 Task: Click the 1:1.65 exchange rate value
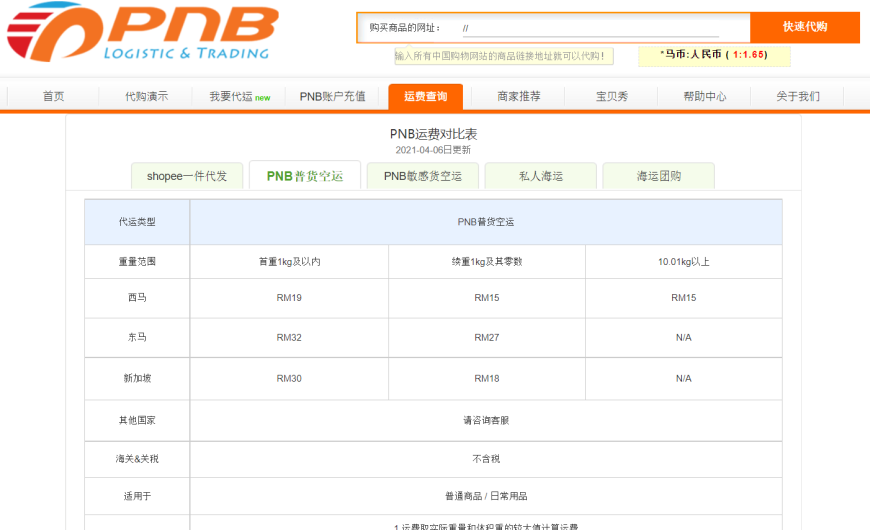click(748, 55)
